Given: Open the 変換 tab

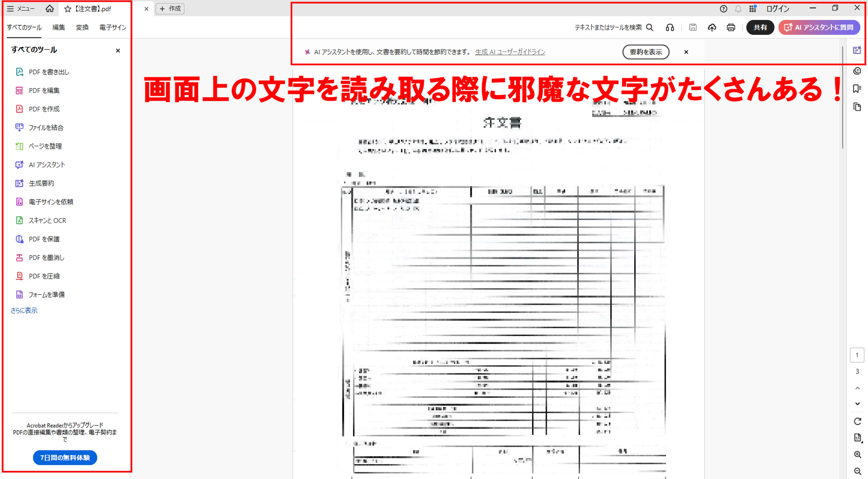Looking at the screenshot, I should (x=82, y=27).
